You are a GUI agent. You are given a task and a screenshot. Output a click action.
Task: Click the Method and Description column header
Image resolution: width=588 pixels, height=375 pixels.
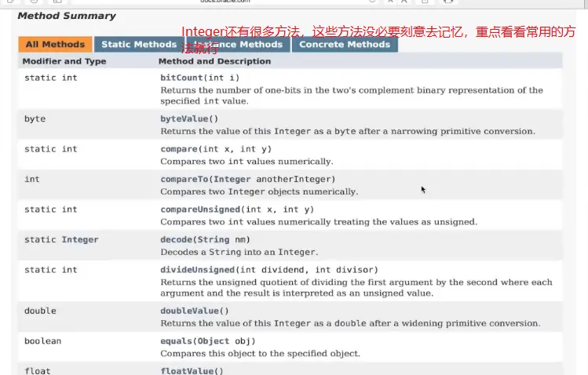pos(214,61)
